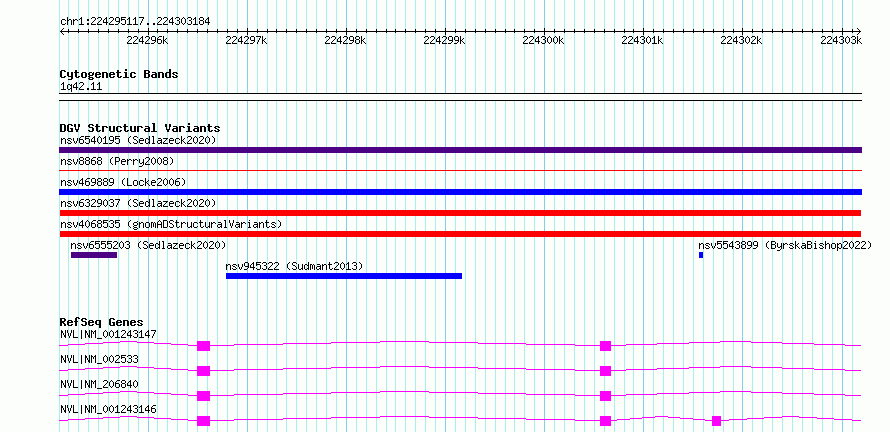Open the NVL|NM_206840 transcript label

click(x=99, y=384)
